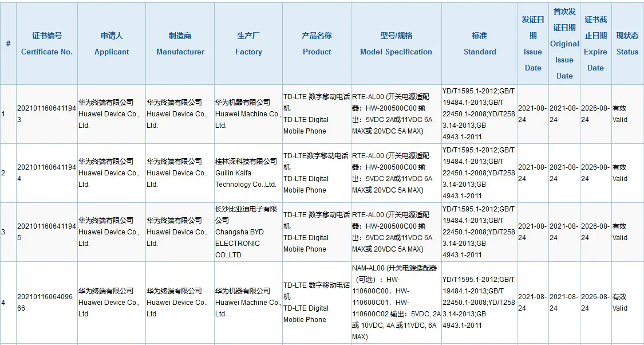Click the row 3 TD-LTE Digital Mobile Phone product

(317, 232)
